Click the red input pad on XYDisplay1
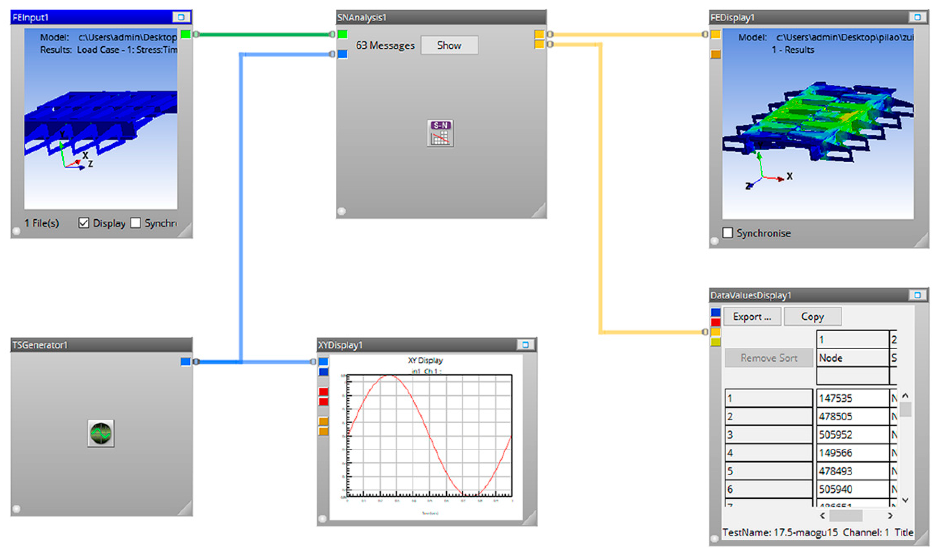 click(324, 392)
